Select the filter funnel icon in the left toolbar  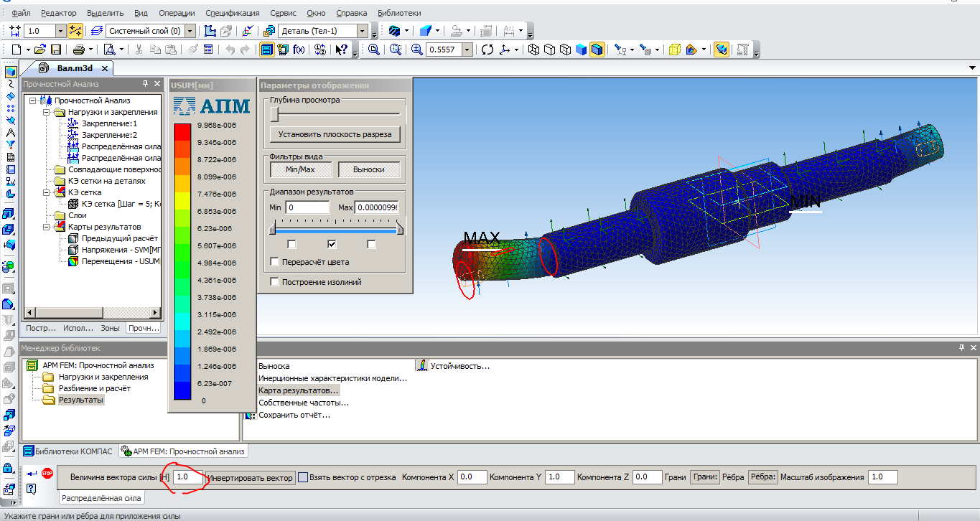(x=10, y=144)
